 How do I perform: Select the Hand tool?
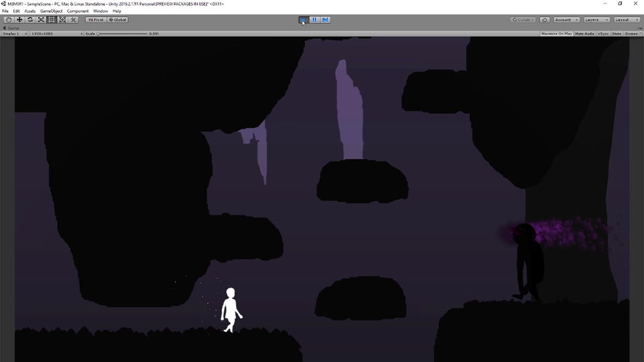point(9,19)
